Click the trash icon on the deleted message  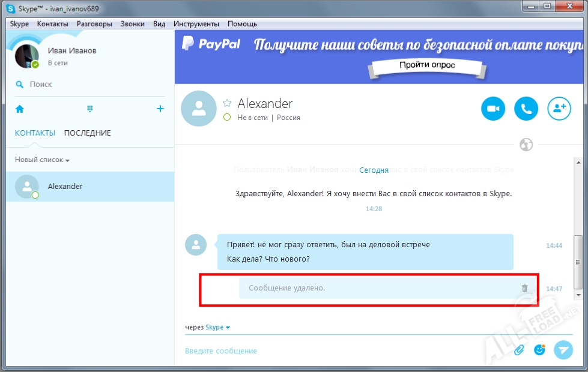click(524, 288)
